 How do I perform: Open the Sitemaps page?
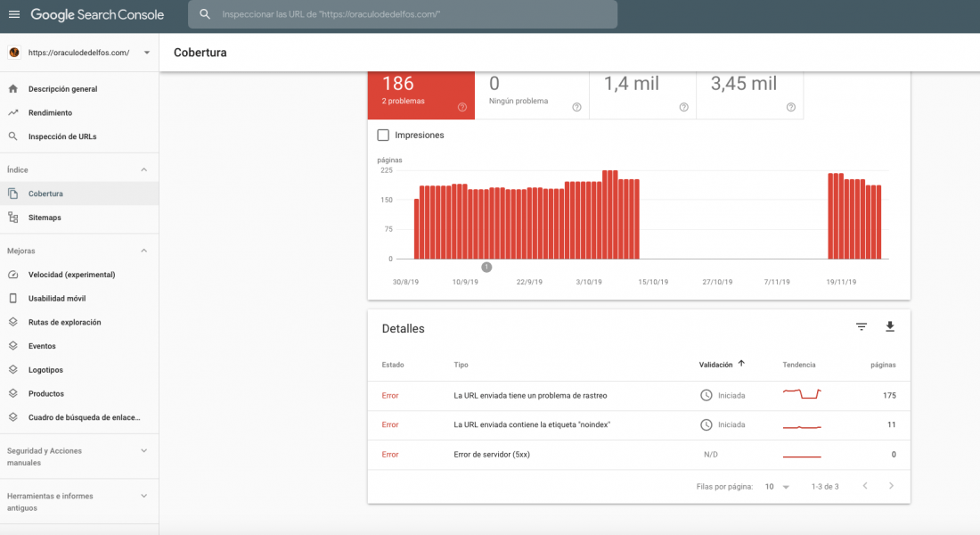click(79, 218)
